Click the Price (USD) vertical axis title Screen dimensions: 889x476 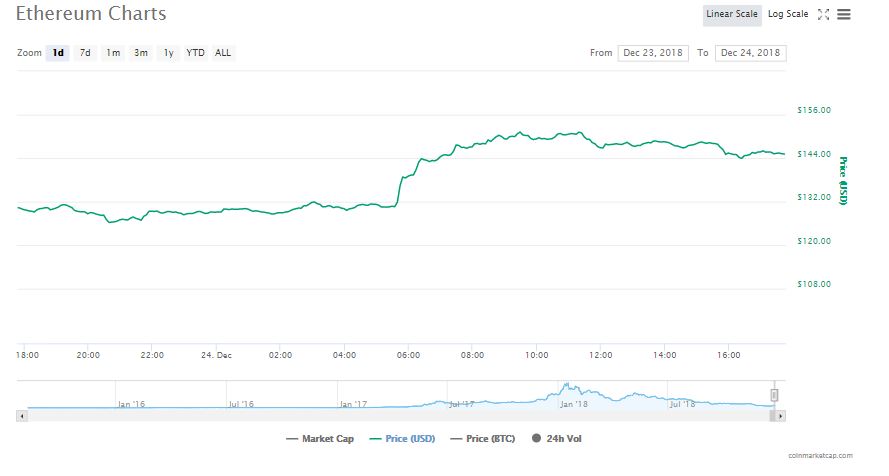pos(843,181)
